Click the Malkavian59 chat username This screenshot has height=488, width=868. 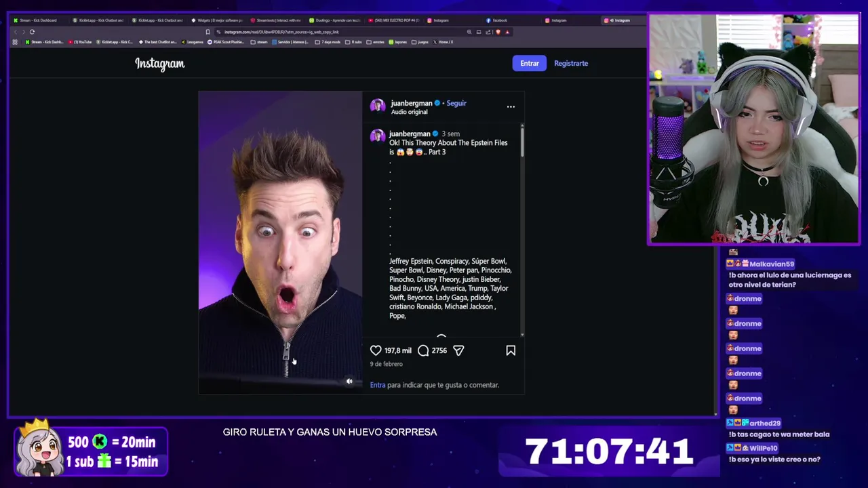pyautogui.click(x=772, y=264)
